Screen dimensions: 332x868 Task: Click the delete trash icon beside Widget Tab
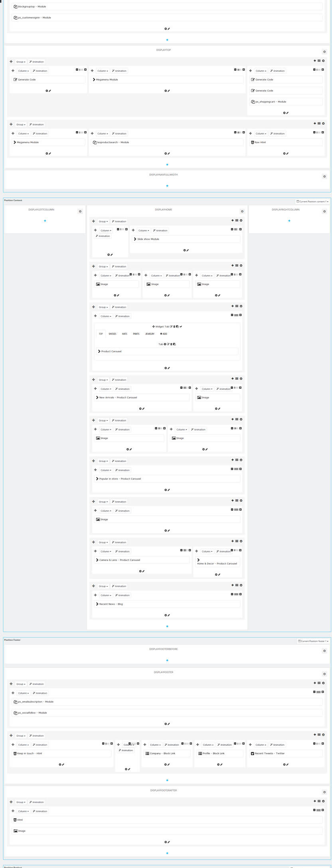click(174, 327)
